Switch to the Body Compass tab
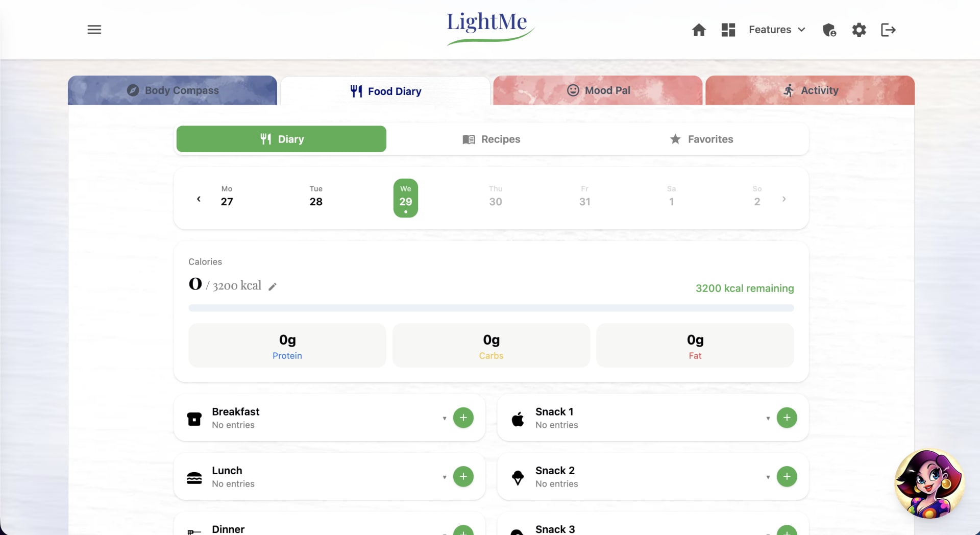This screenshot has height=535, width=980. click(173, 90)
